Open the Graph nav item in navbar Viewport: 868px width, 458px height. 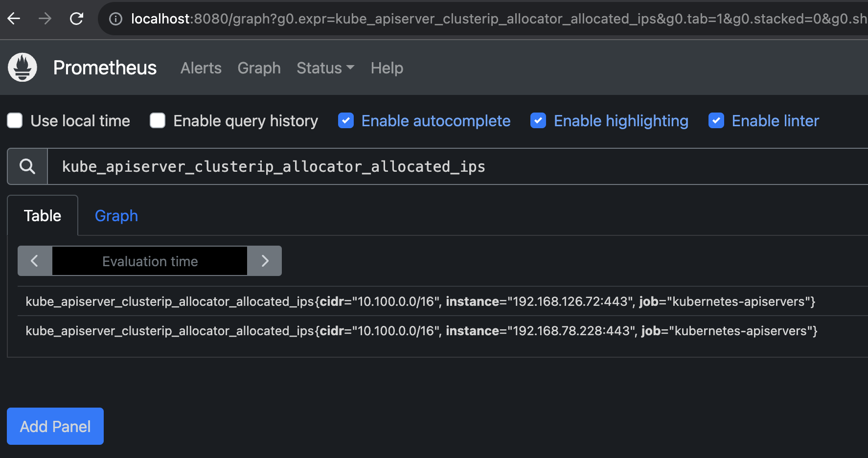[x=259, y=68]
